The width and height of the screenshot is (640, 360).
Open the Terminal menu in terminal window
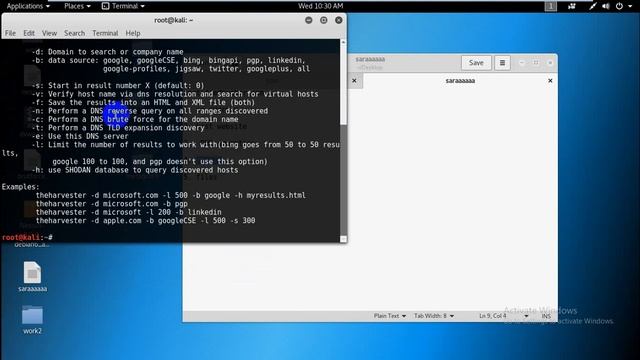pyautogui.click(x=105, y=33)
